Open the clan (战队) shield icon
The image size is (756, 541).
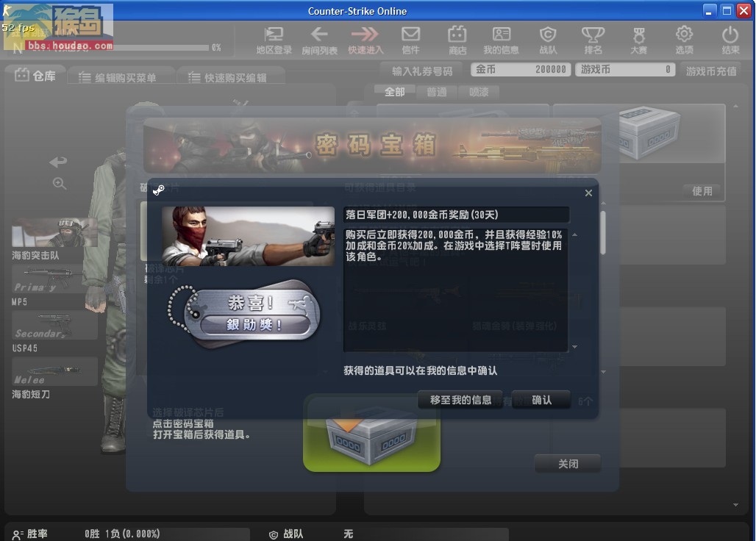(x=548, y=40)
